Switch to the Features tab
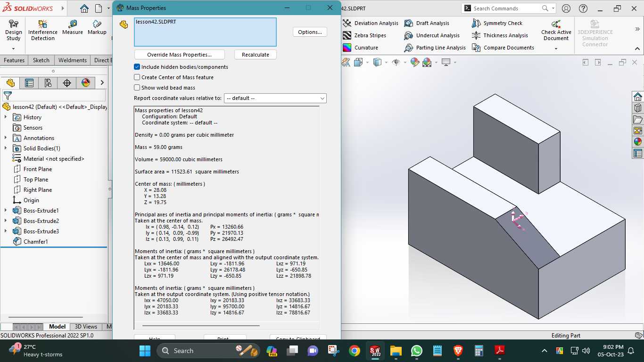Screen dimensions: 644x362 point(14,60)
